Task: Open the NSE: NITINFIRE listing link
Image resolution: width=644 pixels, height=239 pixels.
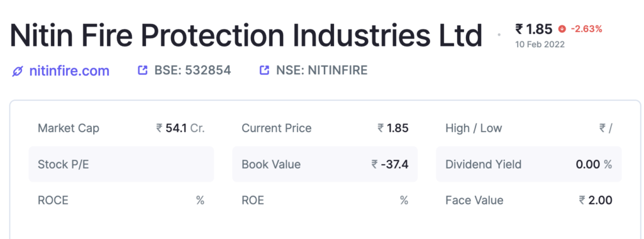Action: click(x=321, y=70)
